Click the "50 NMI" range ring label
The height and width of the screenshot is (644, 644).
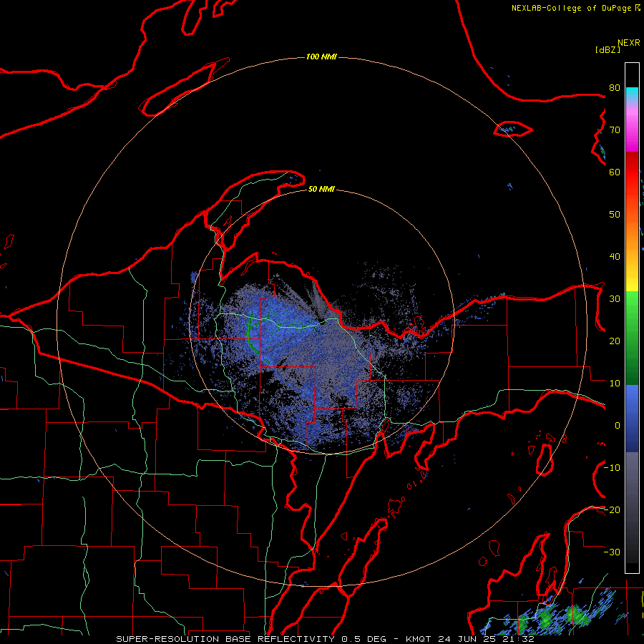tap(321, 190)
